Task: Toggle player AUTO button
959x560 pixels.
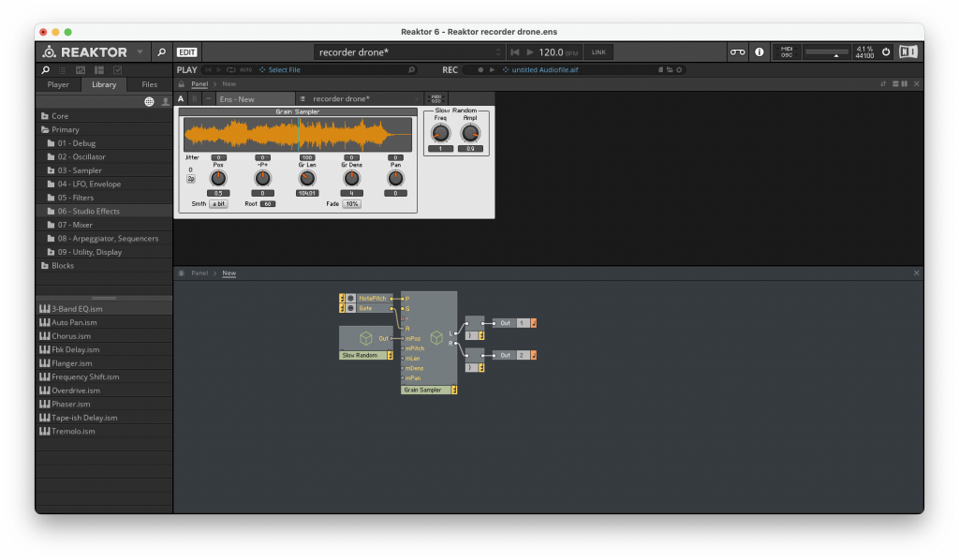Action: pyautogui.click(x=246, y=69)
